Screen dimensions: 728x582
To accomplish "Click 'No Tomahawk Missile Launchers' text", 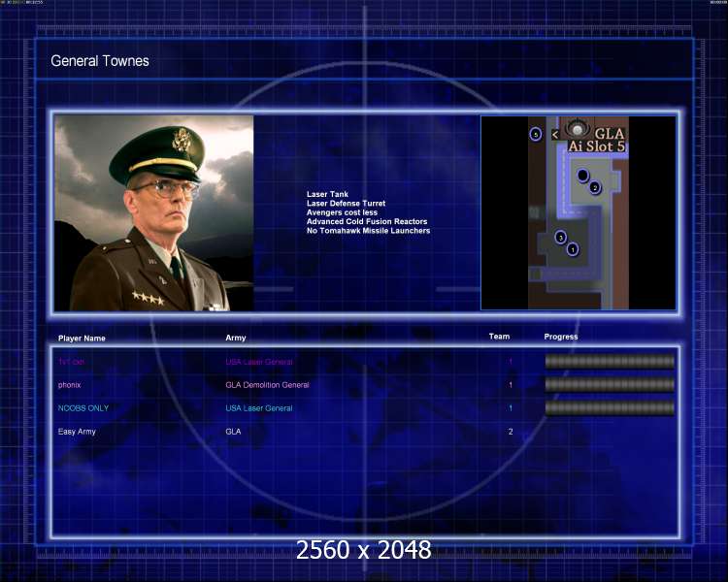I will [368, 231].
